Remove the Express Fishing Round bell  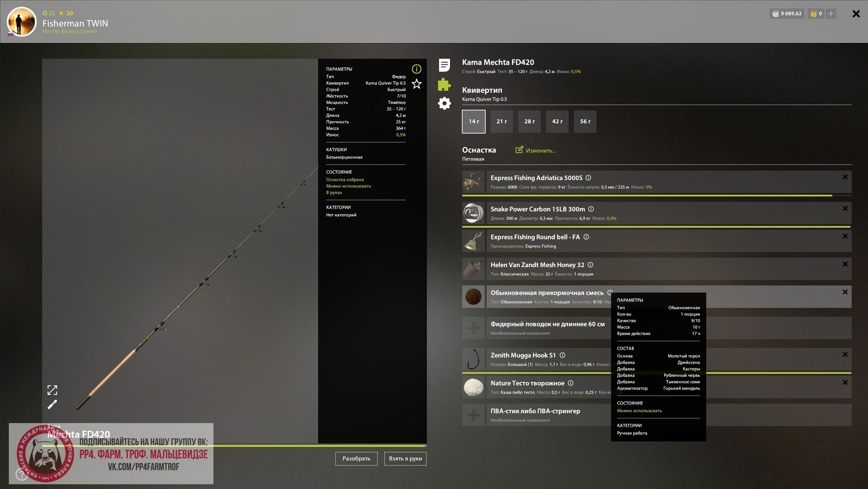pos(845,236)
